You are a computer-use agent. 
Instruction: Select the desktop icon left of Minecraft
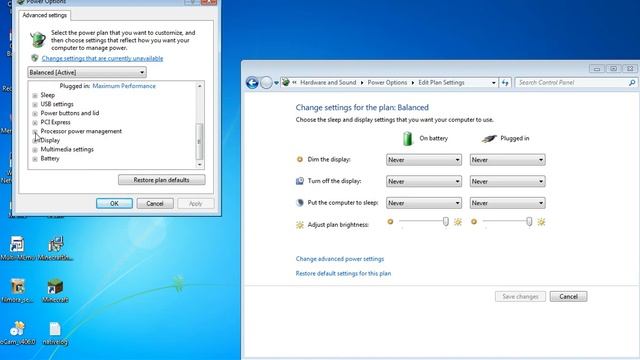coord(18,291)
